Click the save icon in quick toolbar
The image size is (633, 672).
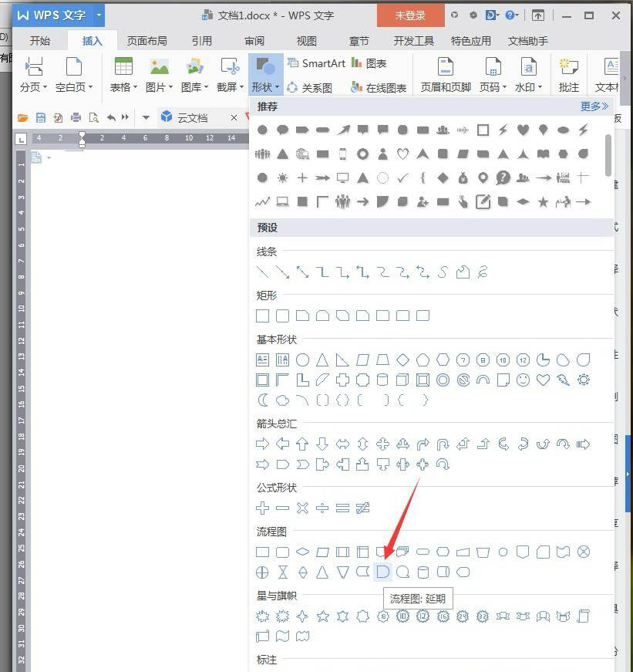[x=41, y=117]
